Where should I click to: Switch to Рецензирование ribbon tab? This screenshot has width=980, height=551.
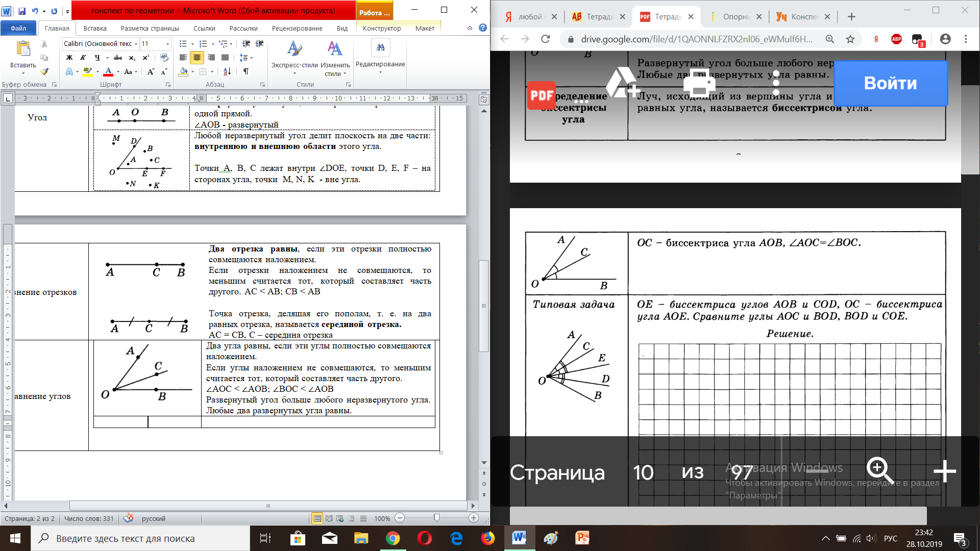tap(297, 29)
